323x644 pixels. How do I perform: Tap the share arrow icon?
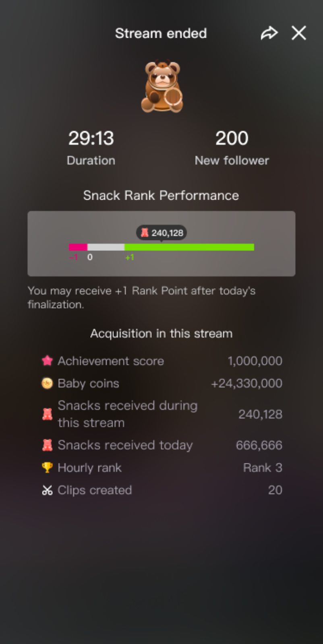click(269, 33)
